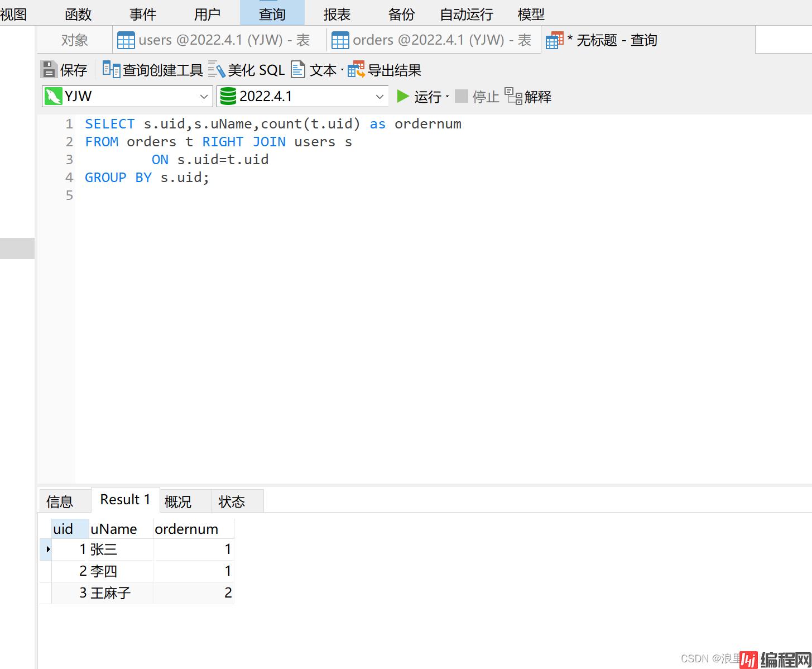812x669 pixels.
Task: Click the 查询创建工具 button label
Action: [163, 70]
